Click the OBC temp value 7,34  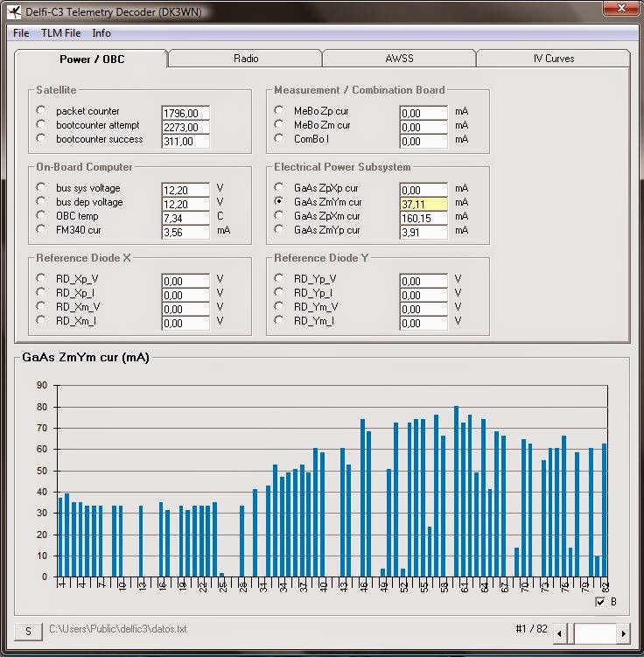[185, 219]
